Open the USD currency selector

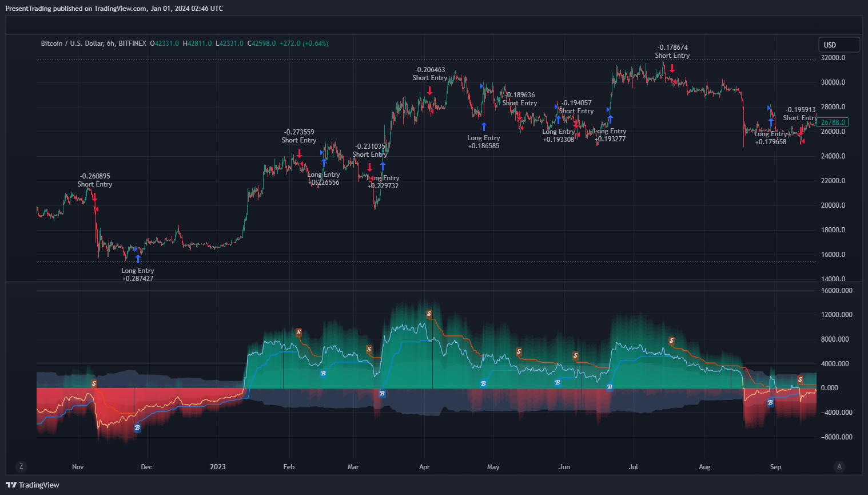click(839, 45)
